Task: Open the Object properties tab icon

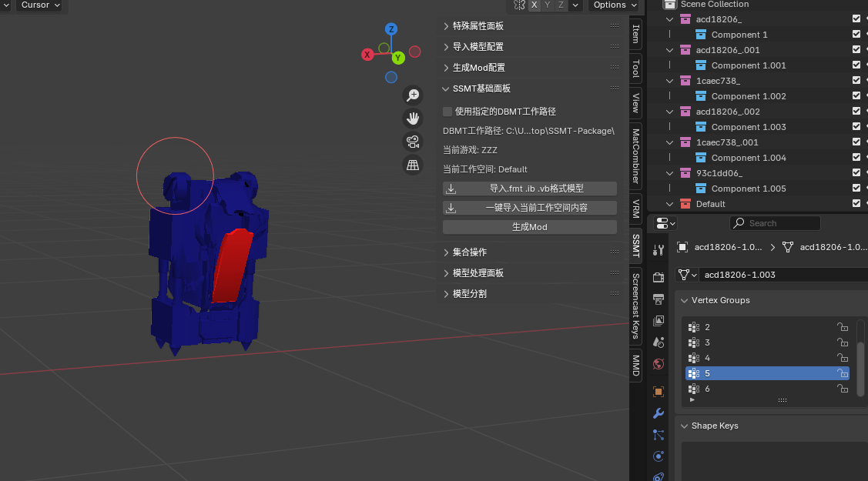Action: tap(659, 392)
